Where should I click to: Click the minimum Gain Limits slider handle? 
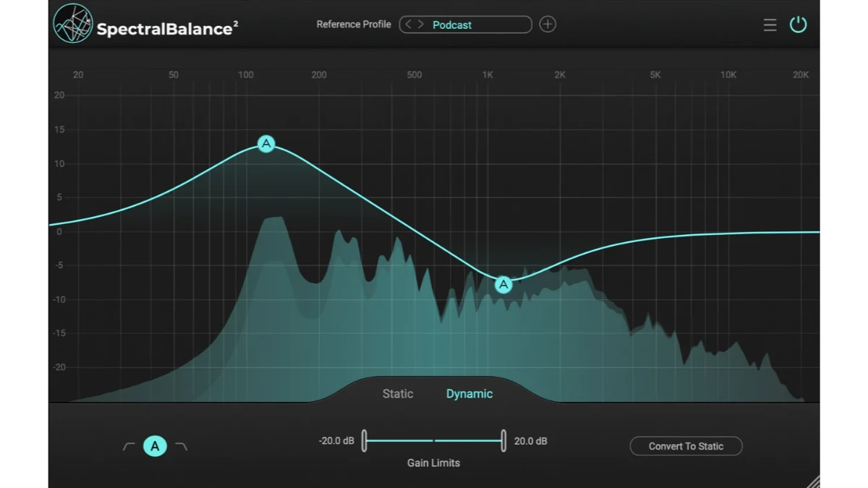365,440
